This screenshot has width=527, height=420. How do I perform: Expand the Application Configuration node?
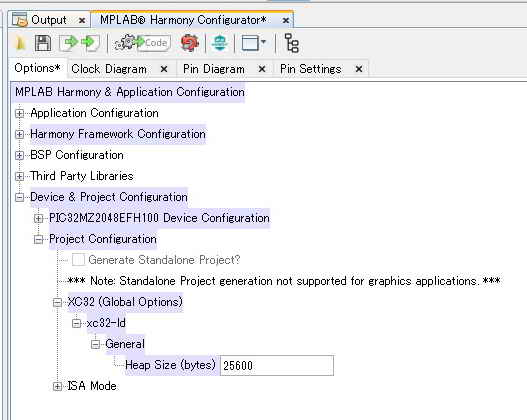[x=19, y=114]
